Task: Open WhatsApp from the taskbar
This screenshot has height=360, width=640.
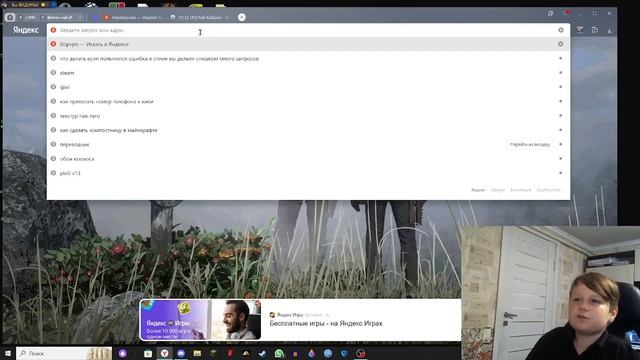Action: pyautogui.click(x=279, y=353)
